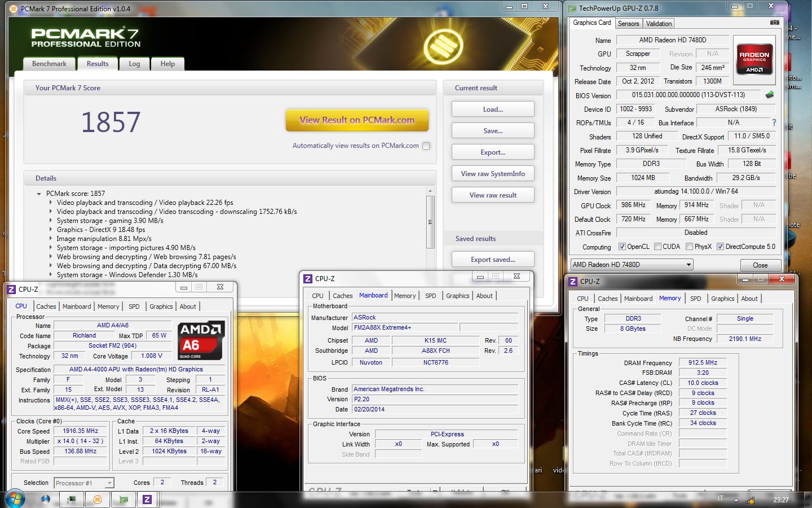Click the mainboard Model FM2A88X Extreme4+ field
The height and width of the screenshot is (508, 812).
(405, 327)
